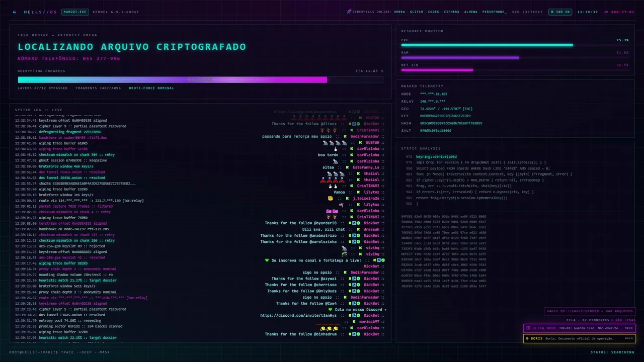Viewport: 644px width, 362px height.
Task: Click the HELLS//OS logo icon
Action: (15, 12)
